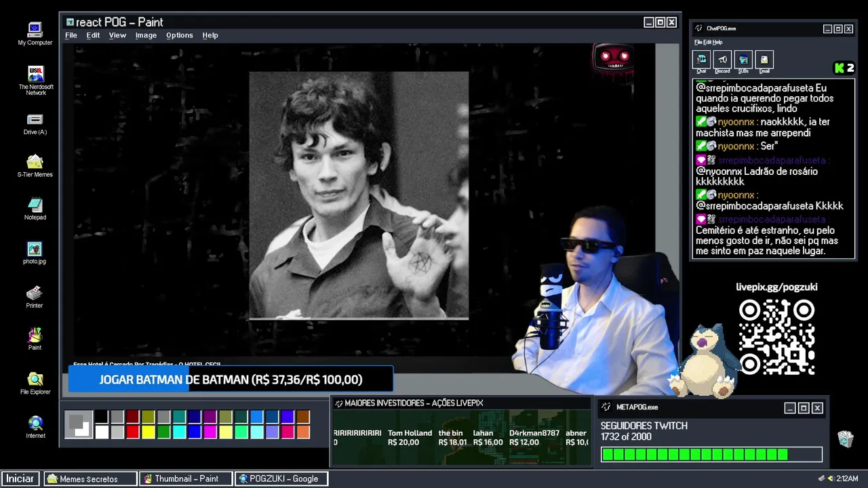The image size is (868, 488).
Task: Open the File menu in Paint
Action: tap(71, 35)
